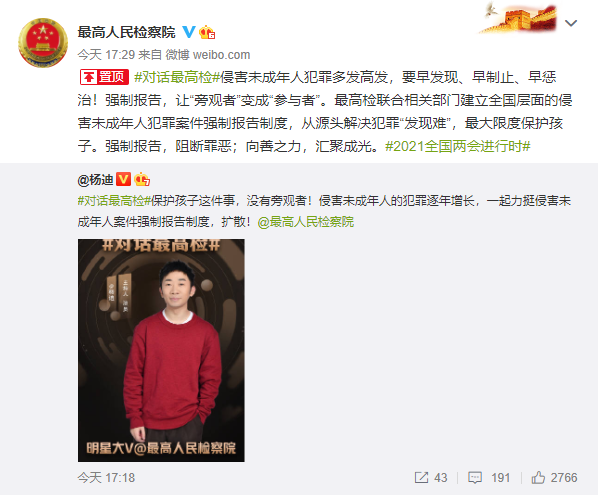Open the #2021全国两会进行时# hashtag topic
The height and width of the screenshot is (497, 598).
click(x=458, y=146)
